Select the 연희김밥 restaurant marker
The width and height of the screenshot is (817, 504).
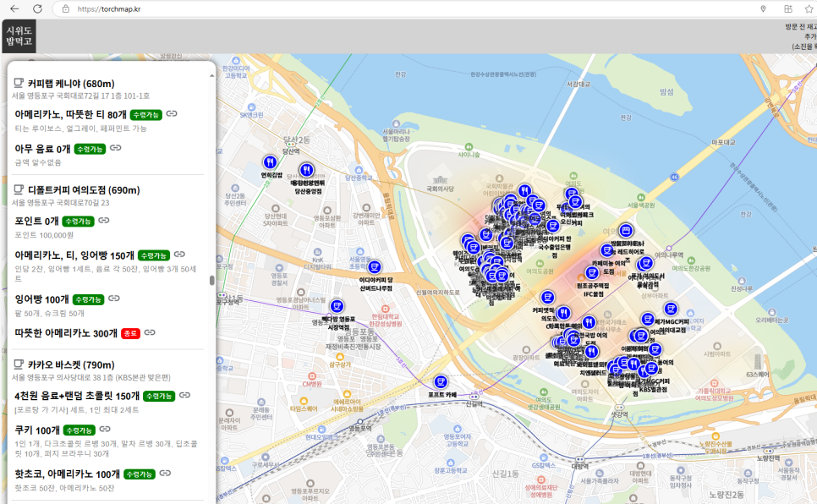coord(270,162)
